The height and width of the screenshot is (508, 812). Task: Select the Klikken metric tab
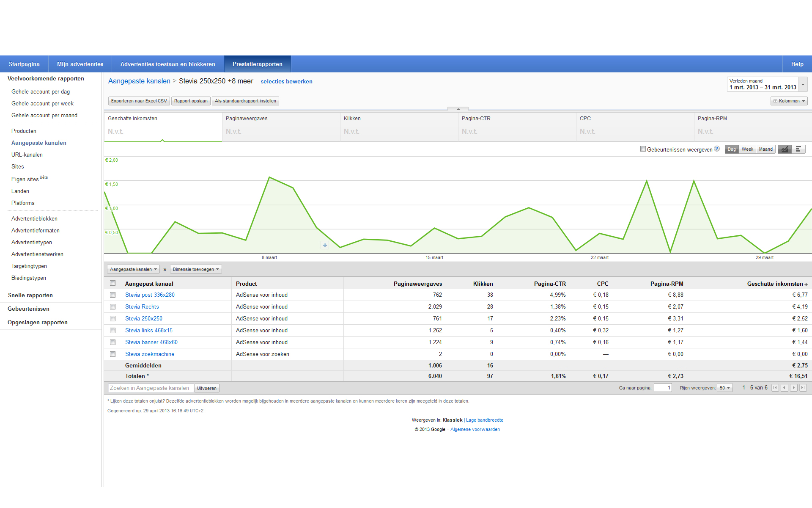399,127
